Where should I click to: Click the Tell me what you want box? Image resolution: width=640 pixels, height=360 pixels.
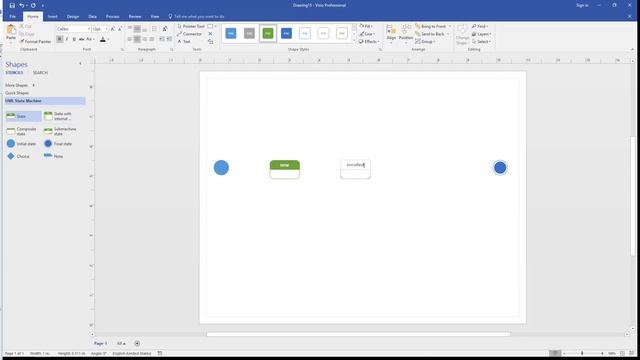tap(196, 17)
